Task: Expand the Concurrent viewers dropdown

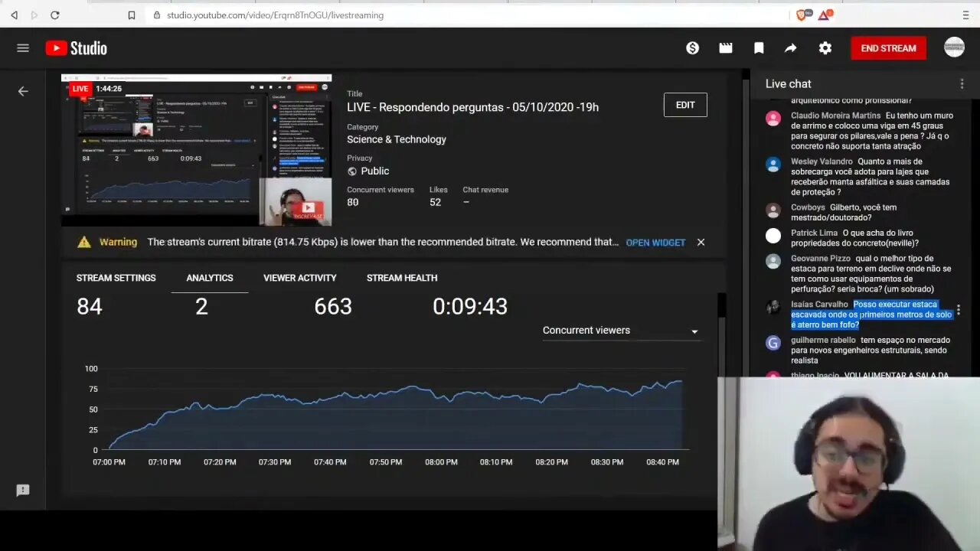Action: click(621, 331)
